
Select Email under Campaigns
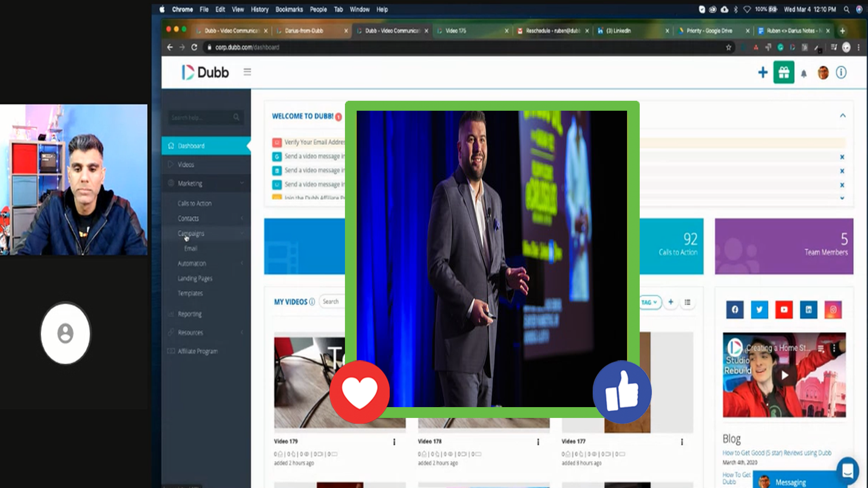[x=191, y=249]
